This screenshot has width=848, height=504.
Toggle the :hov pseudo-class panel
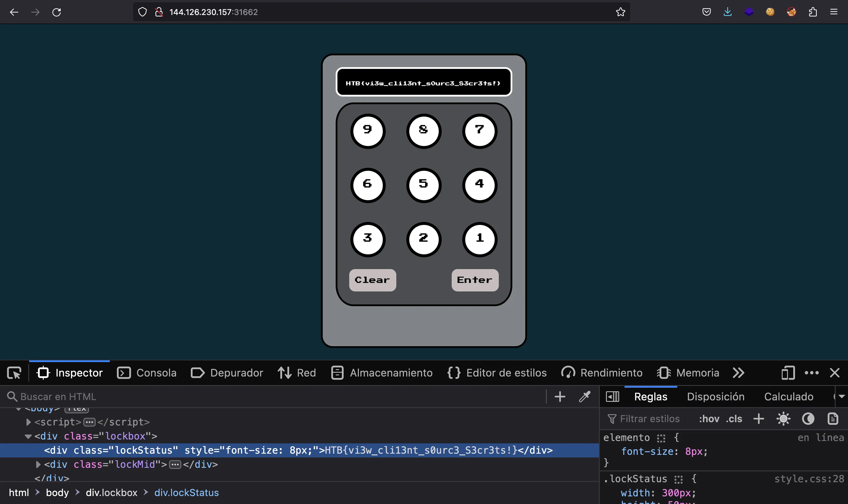(709, 419)
